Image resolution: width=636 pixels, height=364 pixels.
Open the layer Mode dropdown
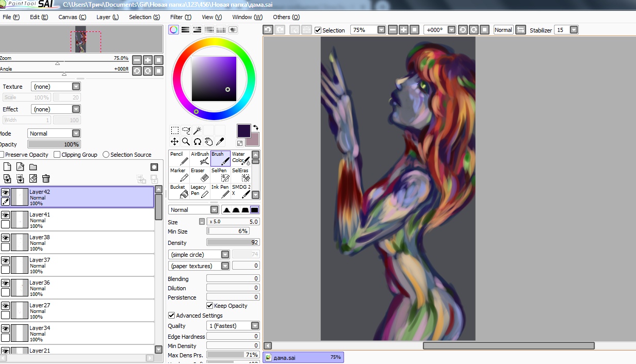pos(54,134)
